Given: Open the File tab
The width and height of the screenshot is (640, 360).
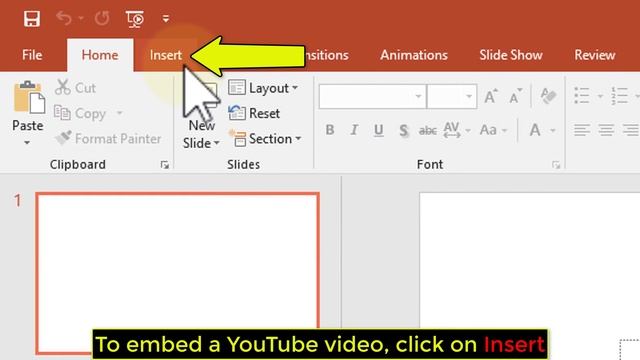Looking at the screenshot, I should [x=32, y=55].
